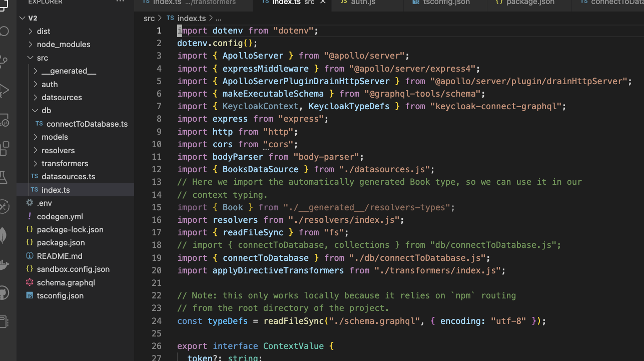
Task: Click "readFileSync" import on line 17
Action: click(x=253, y=232)
